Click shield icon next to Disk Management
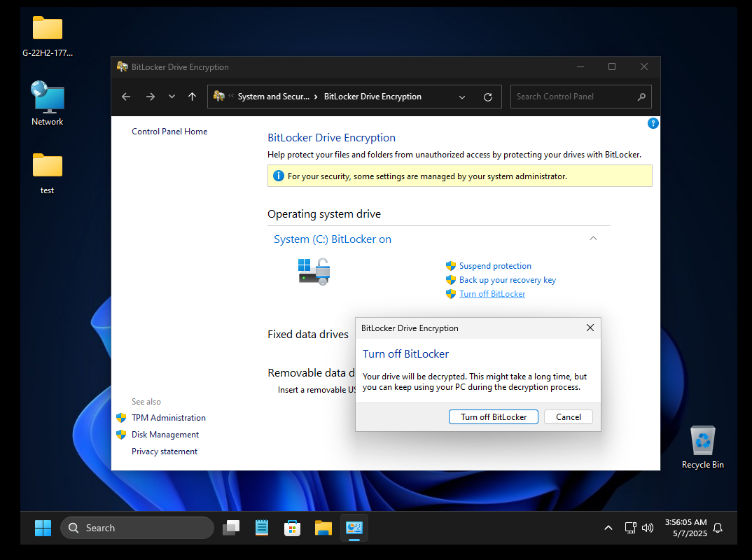The image size is (752, 560). click(121, 435)
